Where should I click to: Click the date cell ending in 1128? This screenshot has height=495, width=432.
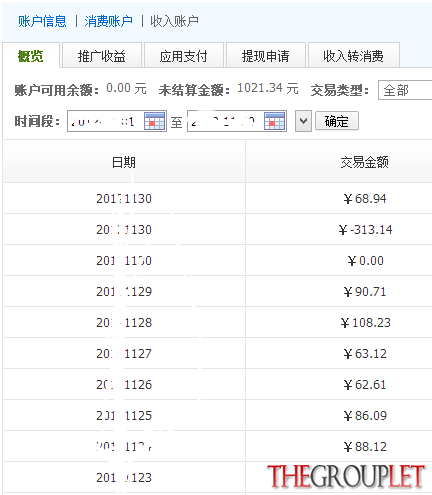click(x=124, y=323)
